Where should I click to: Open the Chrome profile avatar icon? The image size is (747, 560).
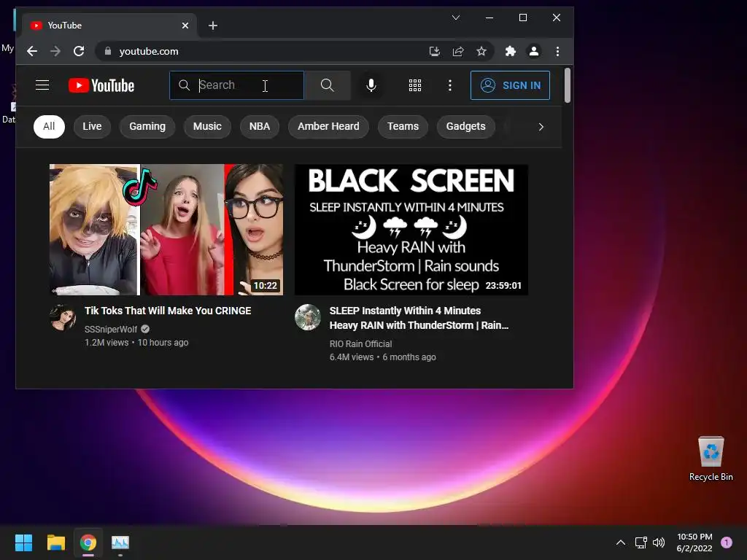click(x=534, y=52)
